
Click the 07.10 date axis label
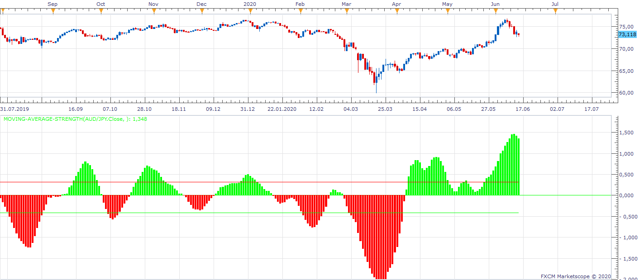[110, 109]
